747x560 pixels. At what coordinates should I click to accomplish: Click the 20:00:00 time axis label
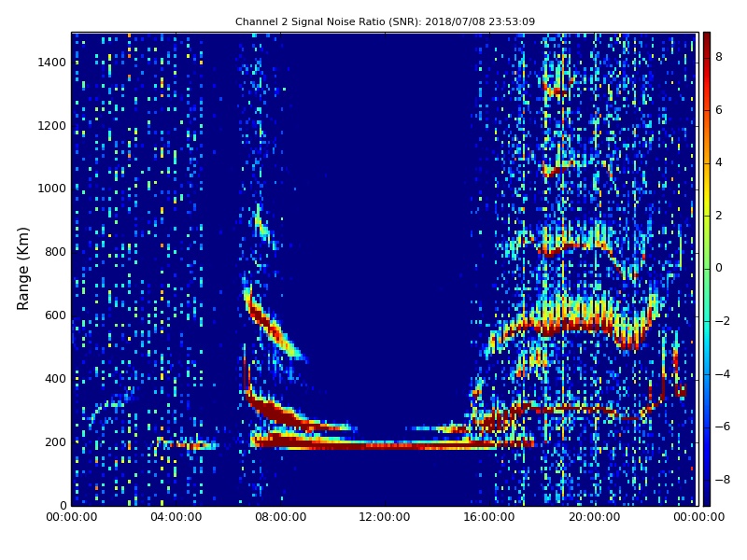tap(594, 517)
